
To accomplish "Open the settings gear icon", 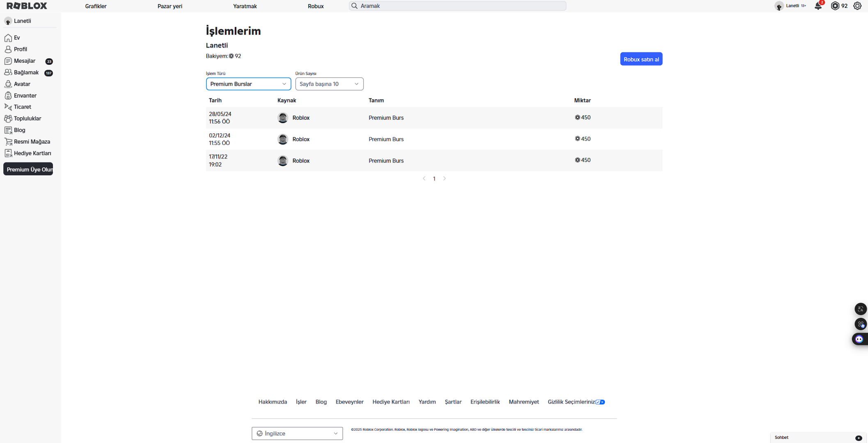I will (x=857, y=6).
